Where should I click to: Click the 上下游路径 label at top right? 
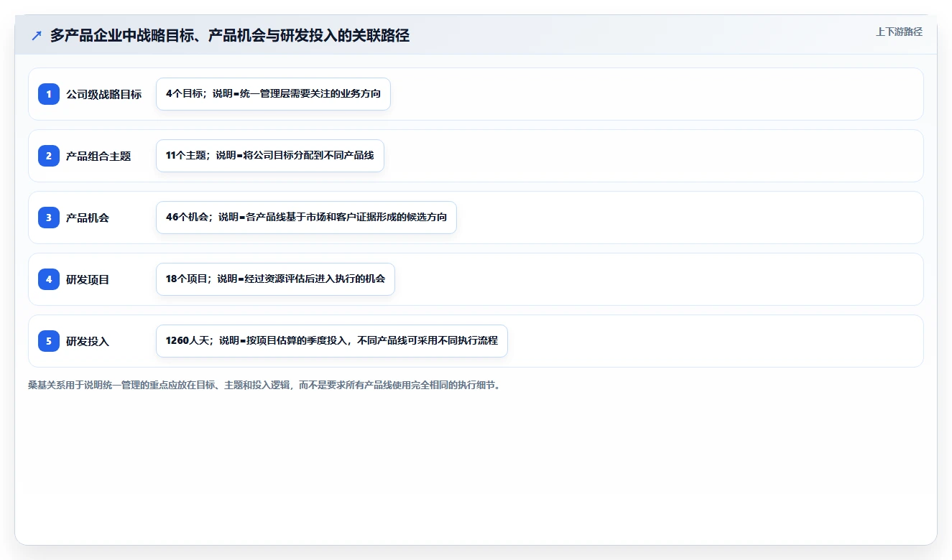coord(899,32)
